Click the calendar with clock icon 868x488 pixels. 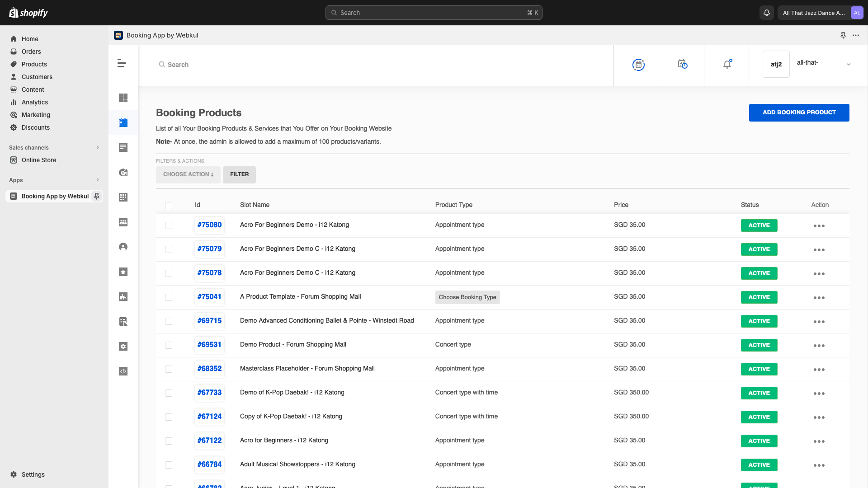click(682, 64)
